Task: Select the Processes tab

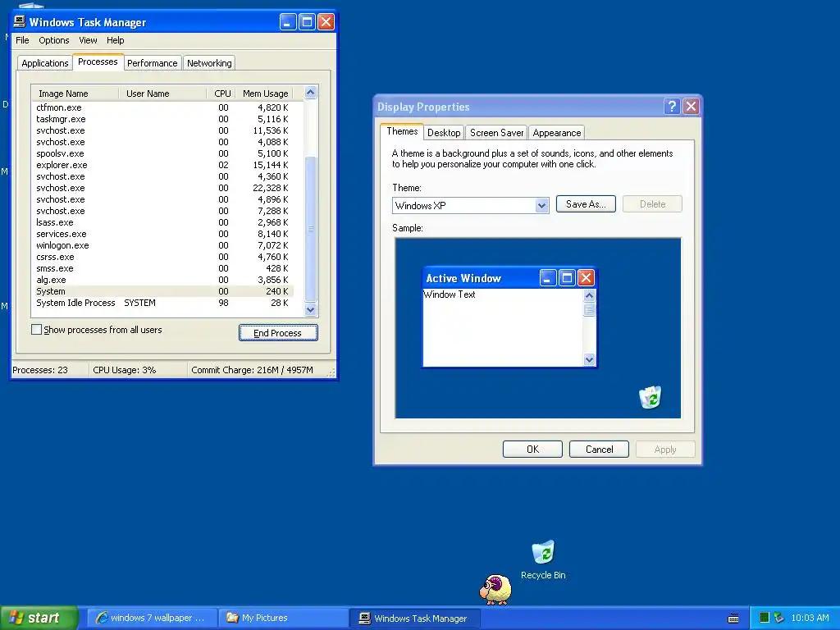Action: tap(98, 62)
